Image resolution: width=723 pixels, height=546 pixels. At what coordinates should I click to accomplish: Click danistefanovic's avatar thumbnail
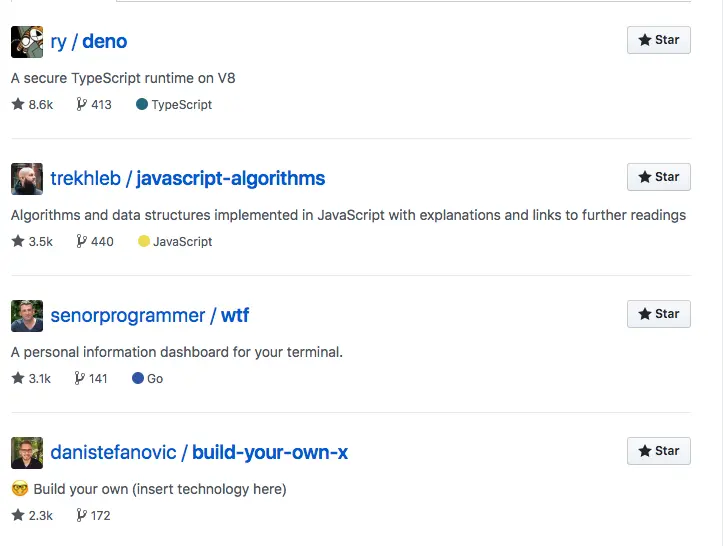pyautogui.click(x=27, y=453)
